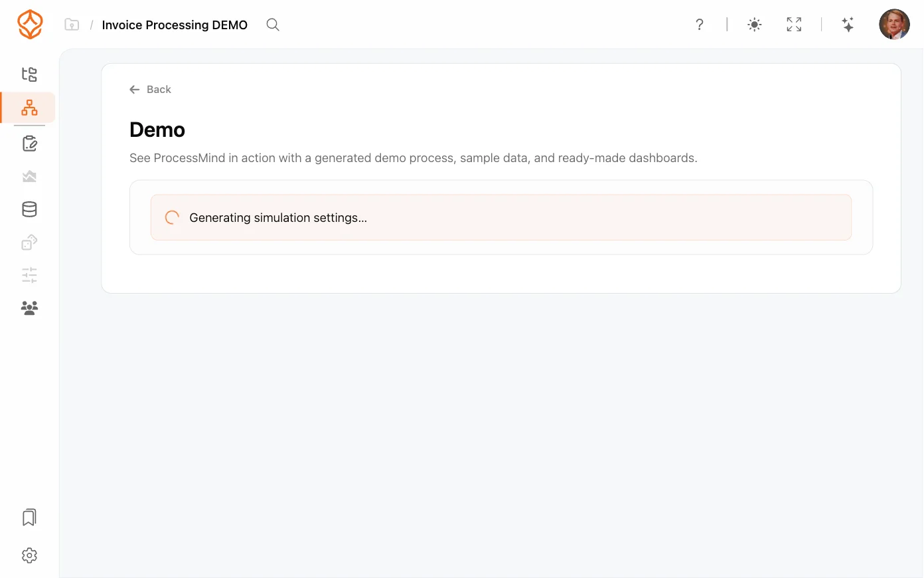The width and height of the screenshot is (924, 578).
Task: Open the folder tree sidebar icon
Action: pyautogui.click(x=29, y=74)
